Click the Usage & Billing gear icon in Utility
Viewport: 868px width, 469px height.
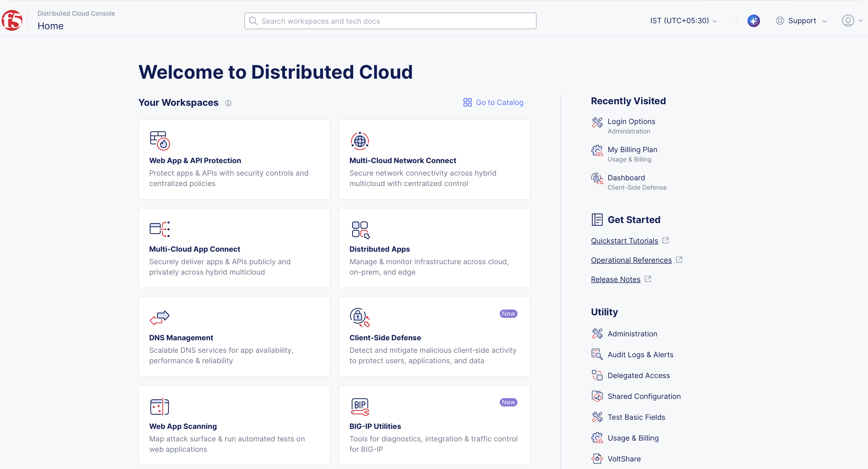[x=597, y=438]
